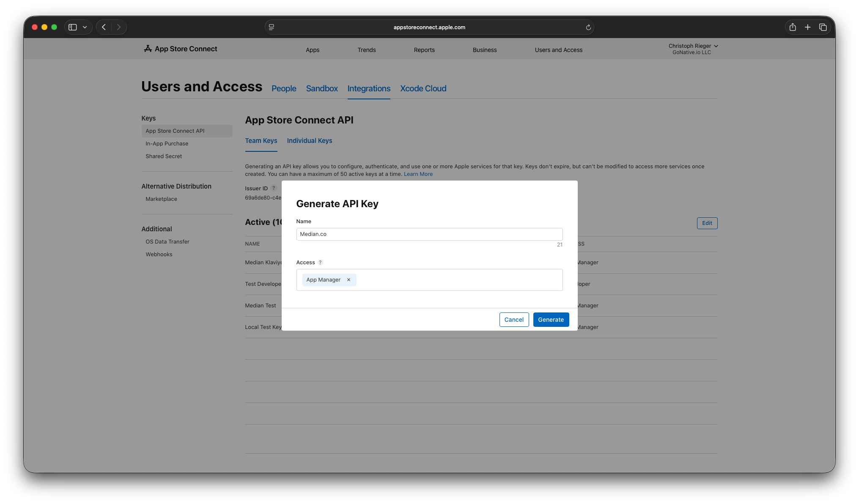Click the red close window button
This screenshot has width=859, height=504.
[x=35, y=27]
